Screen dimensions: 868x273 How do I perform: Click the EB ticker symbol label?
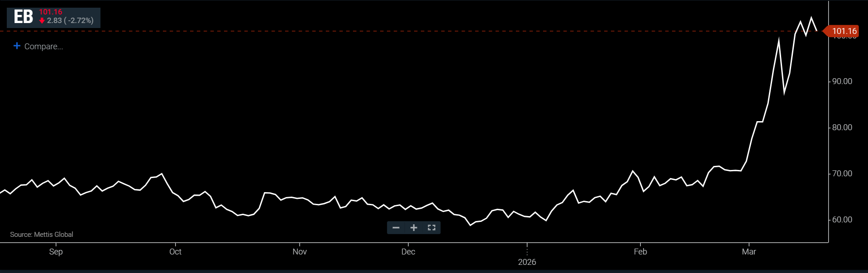[x=24, y=17]
